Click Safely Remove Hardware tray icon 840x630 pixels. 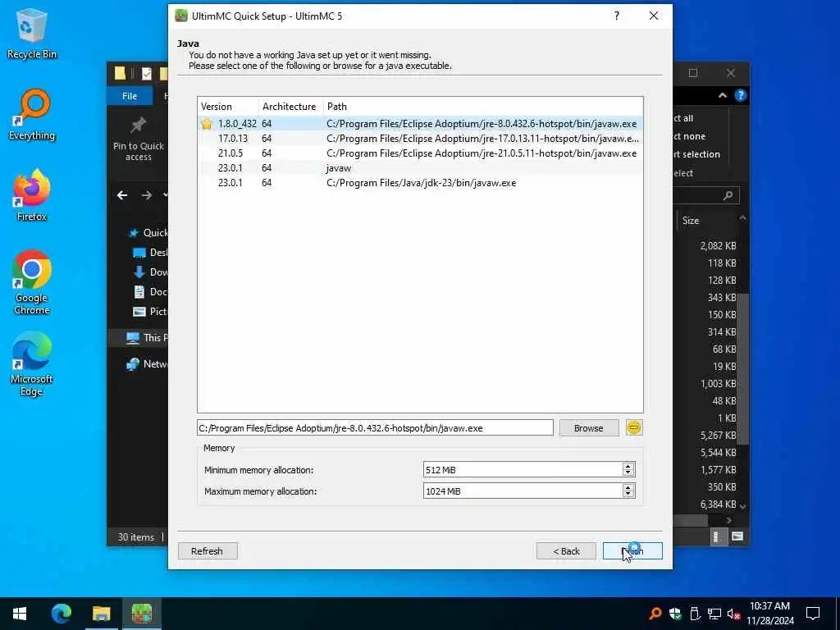click(694, 614)
